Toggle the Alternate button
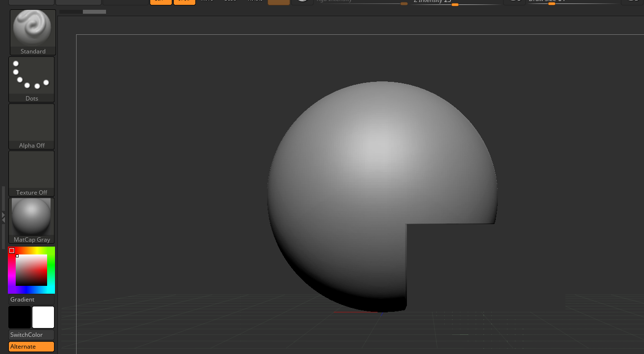 point(31,347)
